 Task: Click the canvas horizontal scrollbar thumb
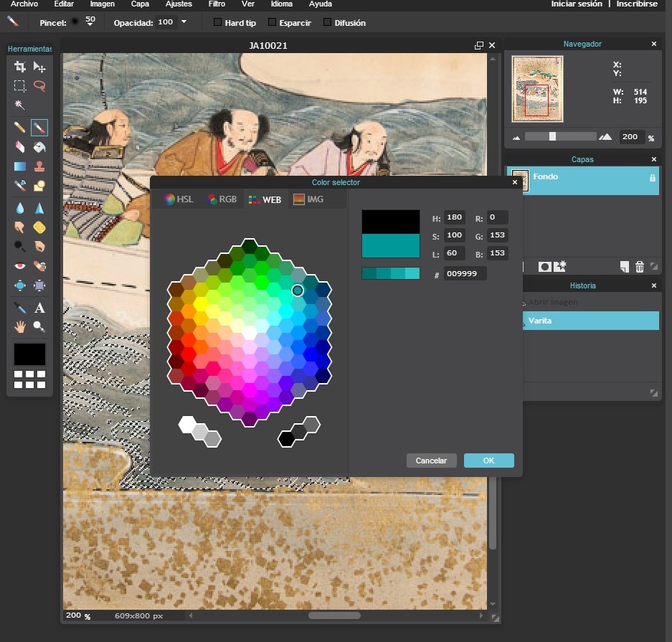pos(334,616)
